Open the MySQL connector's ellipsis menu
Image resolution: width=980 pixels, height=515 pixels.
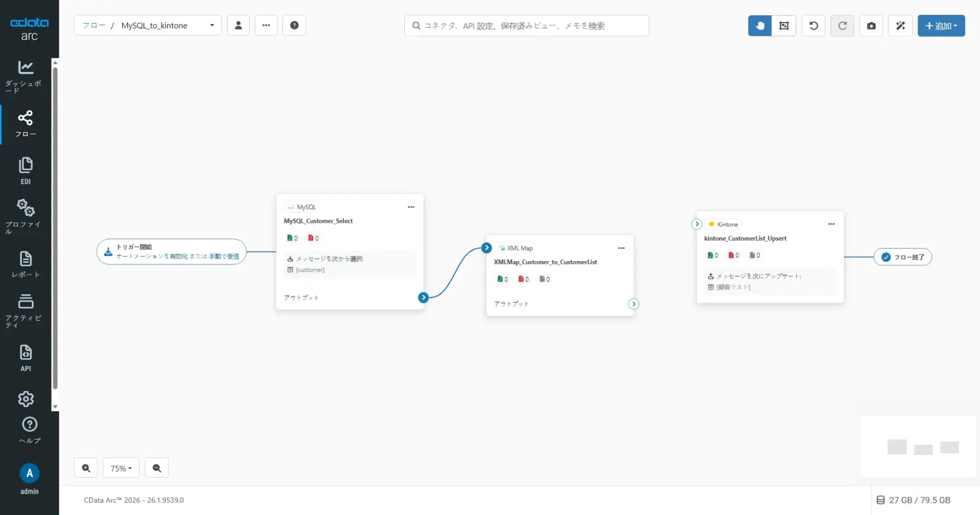point(411,207)
